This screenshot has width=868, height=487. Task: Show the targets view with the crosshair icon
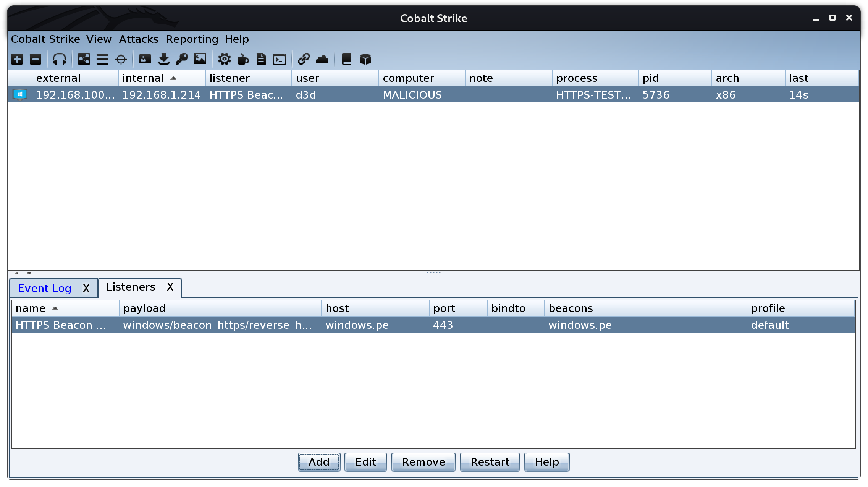121,59
